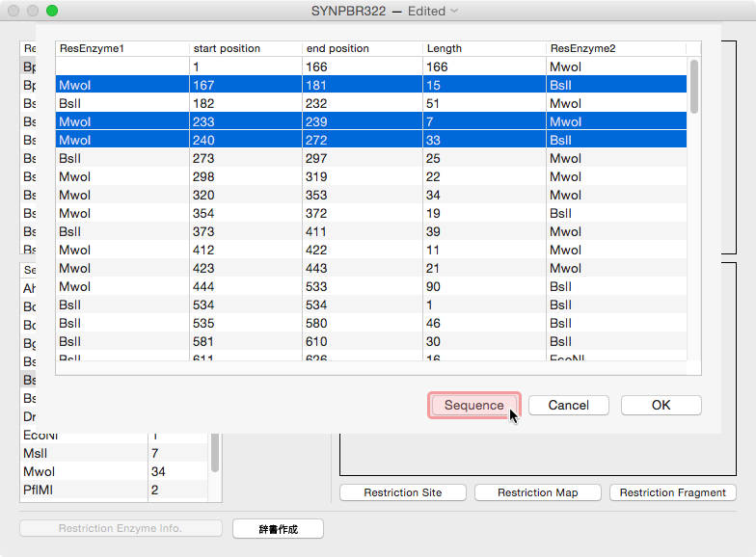Sort by ResEnzyme1 column header

(x=122, y=48)
